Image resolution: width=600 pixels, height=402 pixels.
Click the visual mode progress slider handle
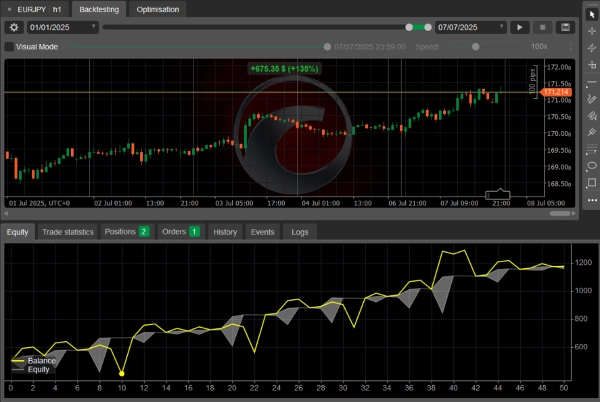point(327,47)
